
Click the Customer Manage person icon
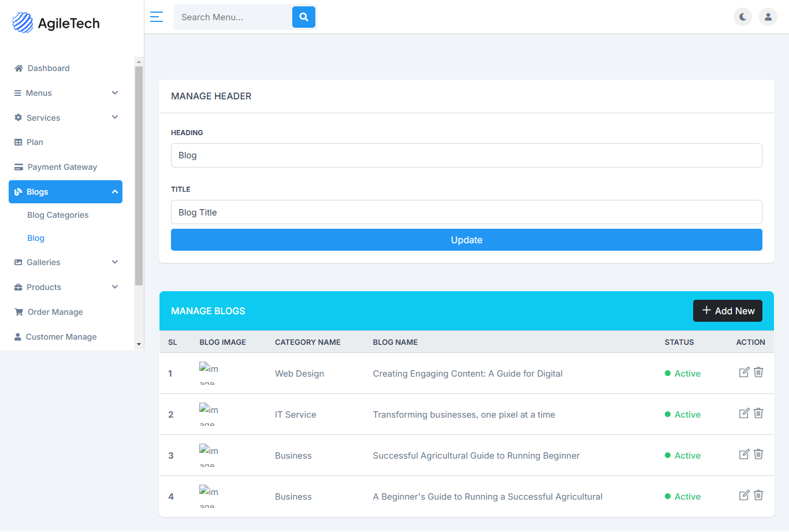click(17, 337)
